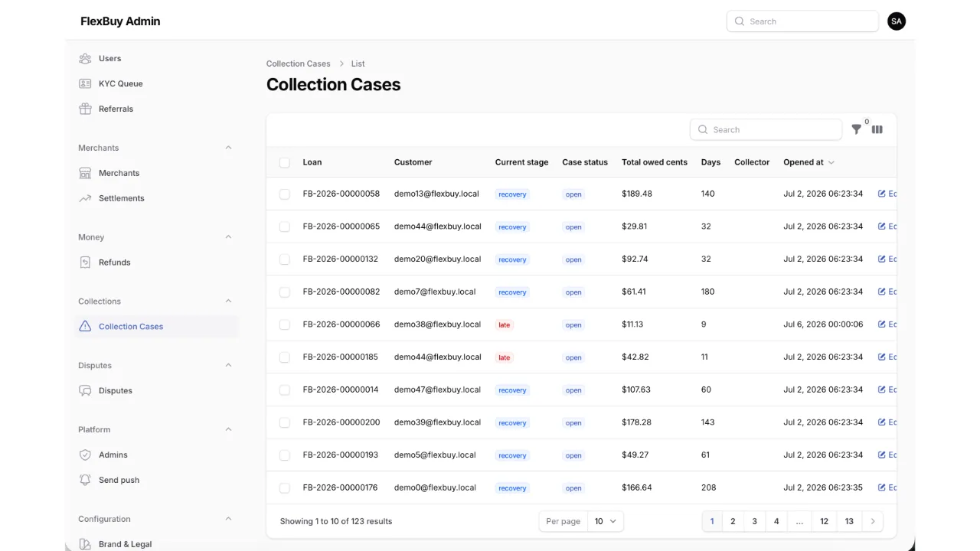Open the SA user avatar menu

(x=897, y=21)
